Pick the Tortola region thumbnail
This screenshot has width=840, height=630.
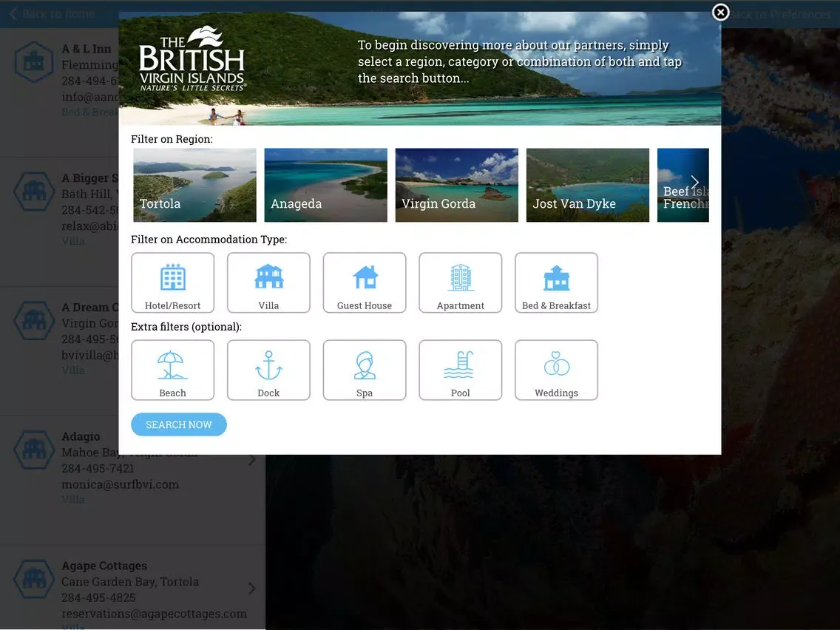tap(194, 185)
